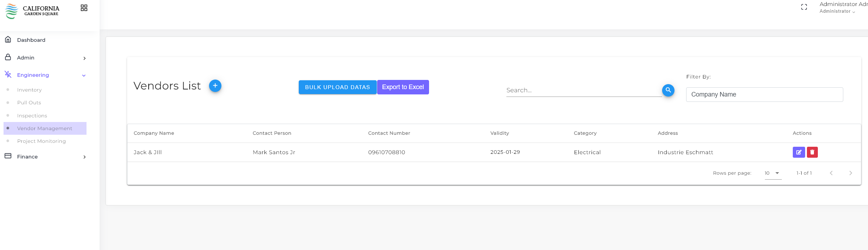
Task: Go to previous page arrow in pagination
Action: (x=831, y=173)
